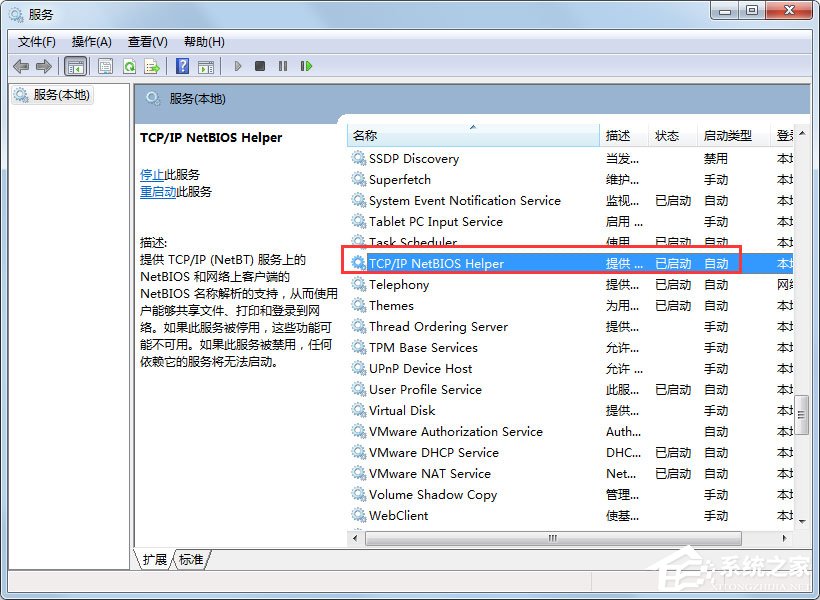Start the service with the play icon
820x600 pixels.
[x=237, y=66]
